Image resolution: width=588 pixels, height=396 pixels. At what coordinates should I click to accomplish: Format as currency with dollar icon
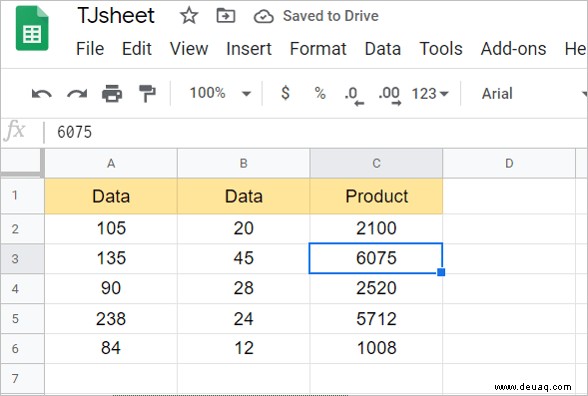coord(285,93)
